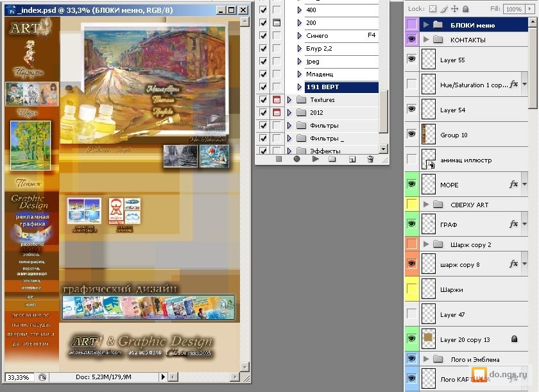
Task: Click the Actions panel scrollbar down arrow
Action: (383, 149)
